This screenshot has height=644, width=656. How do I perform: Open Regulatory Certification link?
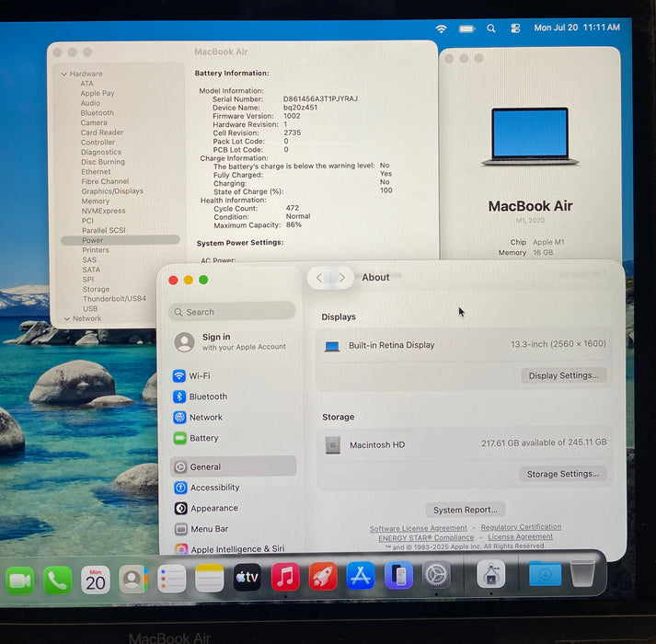pos(521,527)
